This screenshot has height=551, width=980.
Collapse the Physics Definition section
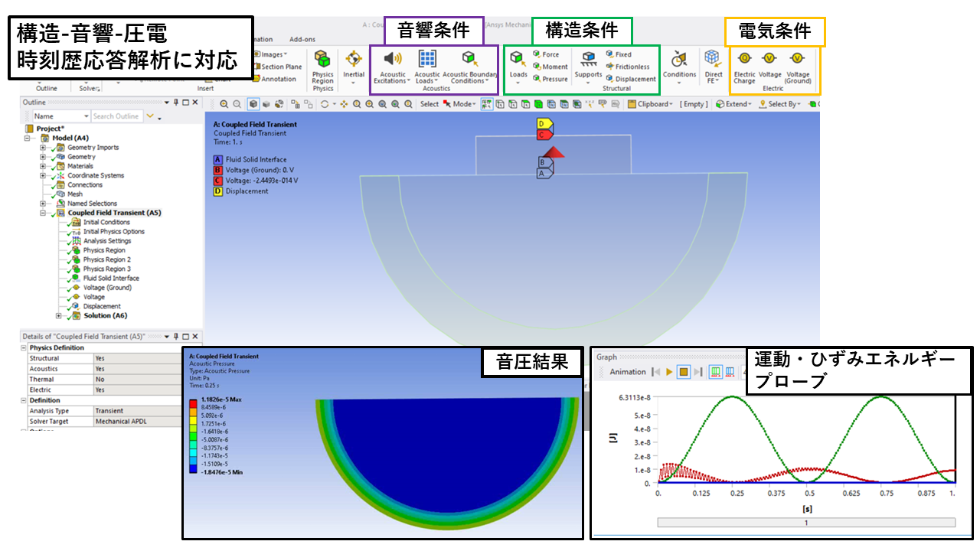(24, 347)
